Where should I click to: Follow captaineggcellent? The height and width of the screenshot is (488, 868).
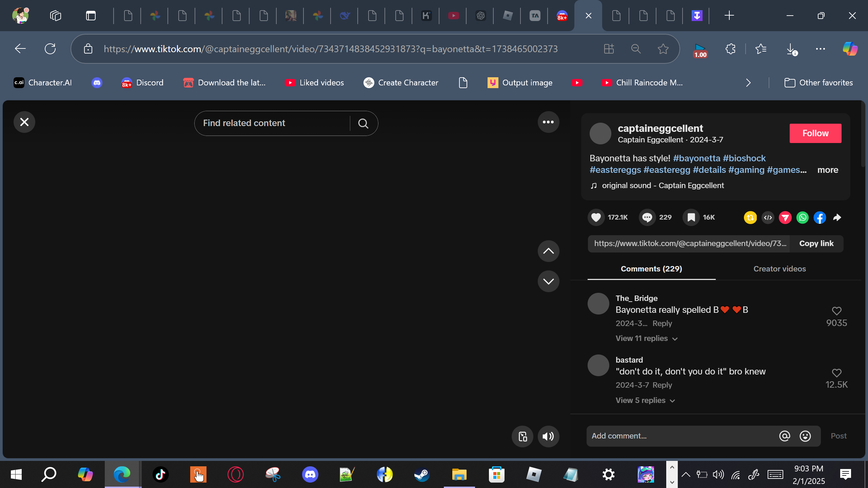pyautogui.click(x=815, y=133)
